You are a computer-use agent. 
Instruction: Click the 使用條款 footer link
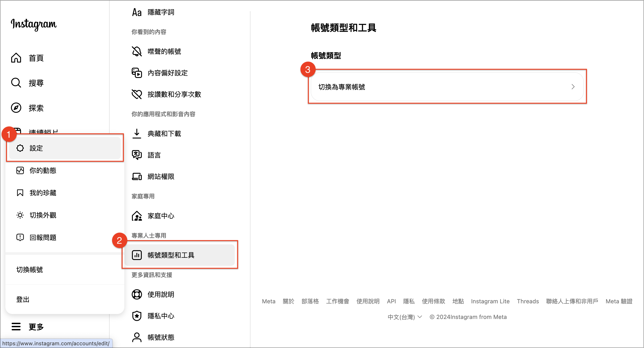click(x=434, y=301)
